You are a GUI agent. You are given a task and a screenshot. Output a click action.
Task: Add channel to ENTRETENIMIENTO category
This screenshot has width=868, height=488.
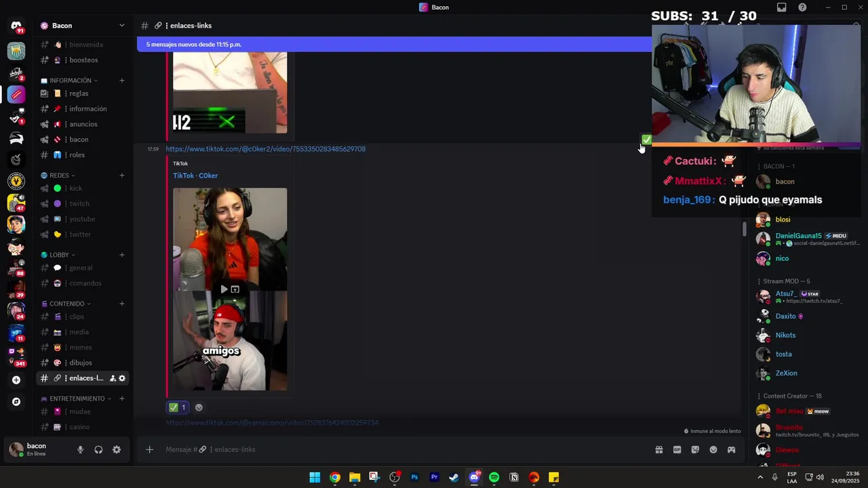(x=122, y=399)
